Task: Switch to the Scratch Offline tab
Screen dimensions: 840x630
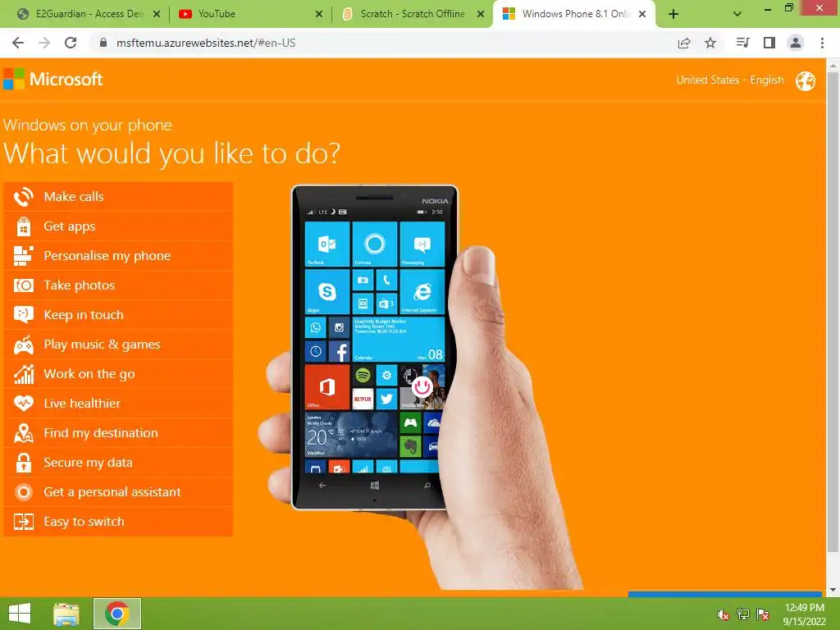Action: coord(412,14)
